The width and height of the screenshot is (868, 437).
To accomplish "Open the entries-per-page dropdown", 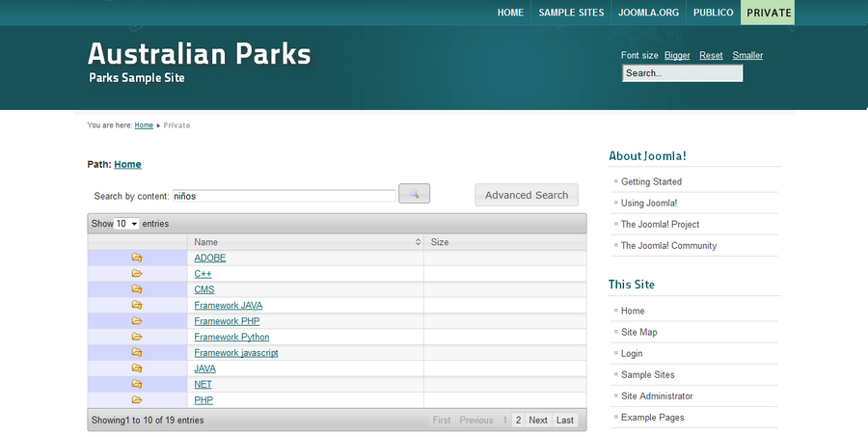I will pyautogui.click(x=126, y=224).
